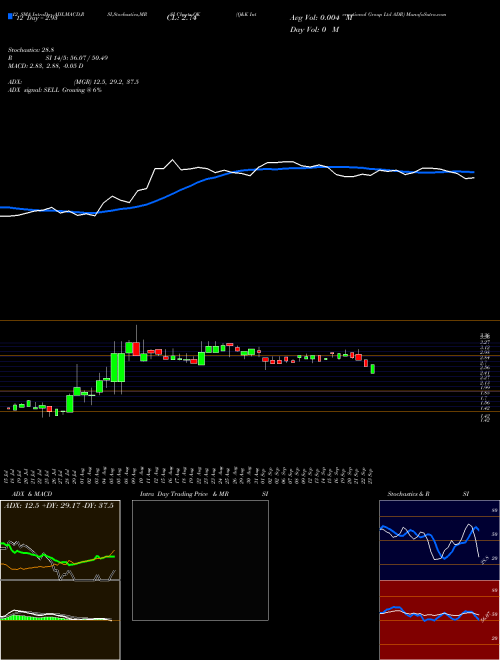Click the ADX (MGR) 12.5, 29.2, 37.5 line

(74, 82)
